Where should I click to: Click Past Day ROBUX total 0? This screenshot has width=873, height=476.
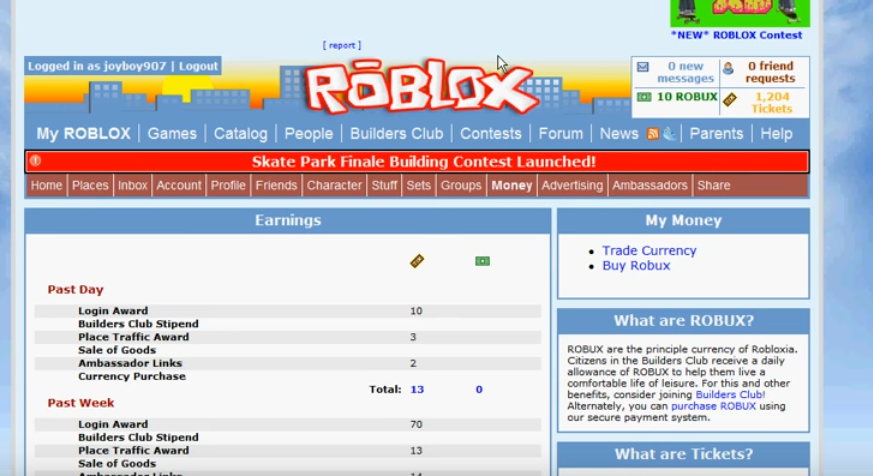479,389
